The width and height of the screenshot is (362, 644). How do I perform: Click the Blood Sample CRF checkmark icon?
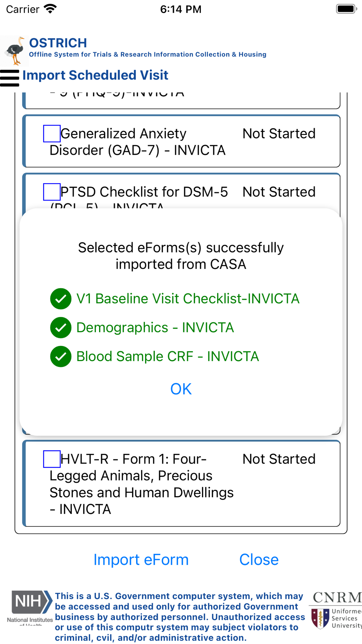coord(61,357)
